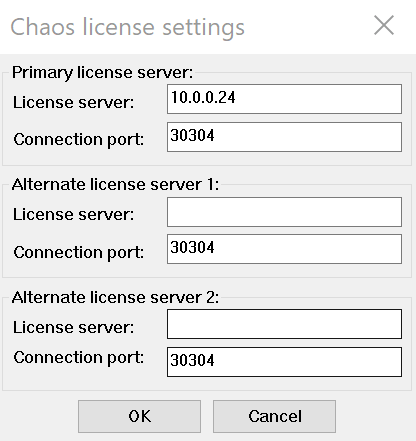Click the "Alternate license server 1:" group heading
The image size is (416, 441).
115,184
